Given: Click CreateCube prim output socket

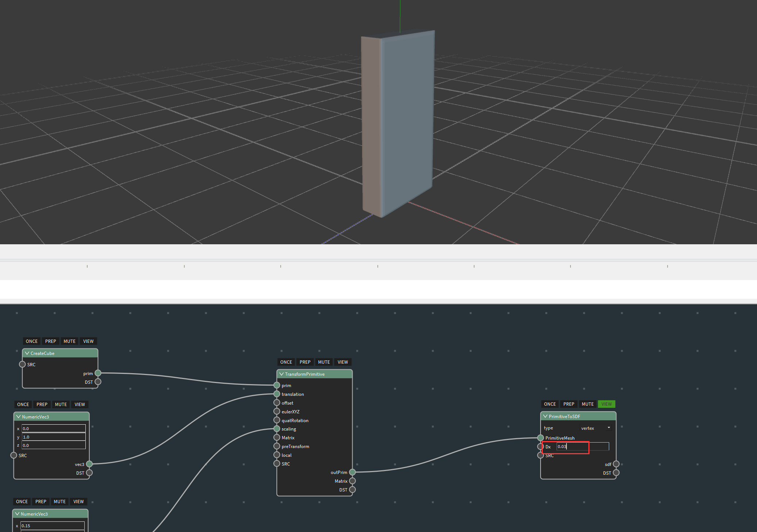Looking at the screenshot, I should click(x=98, y=373).
